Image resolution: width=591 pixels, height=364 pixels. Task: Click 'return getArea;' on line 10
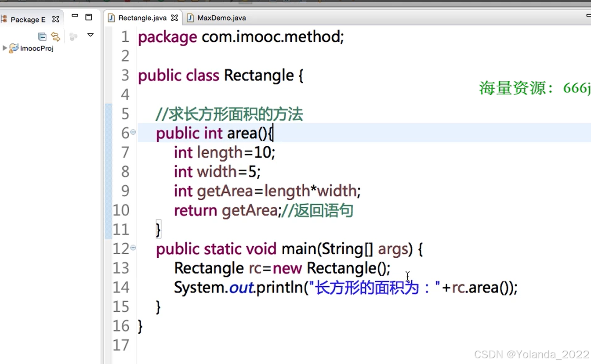point(227,211)
